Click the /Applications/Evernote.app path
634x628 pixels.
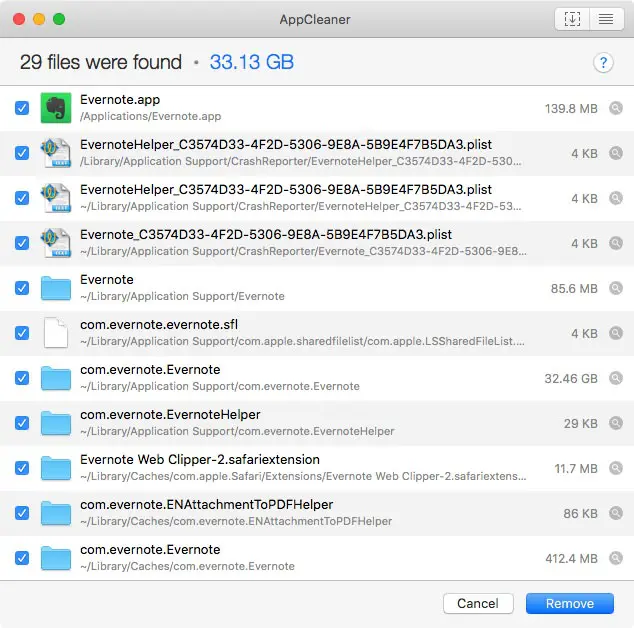pos(150,116)
